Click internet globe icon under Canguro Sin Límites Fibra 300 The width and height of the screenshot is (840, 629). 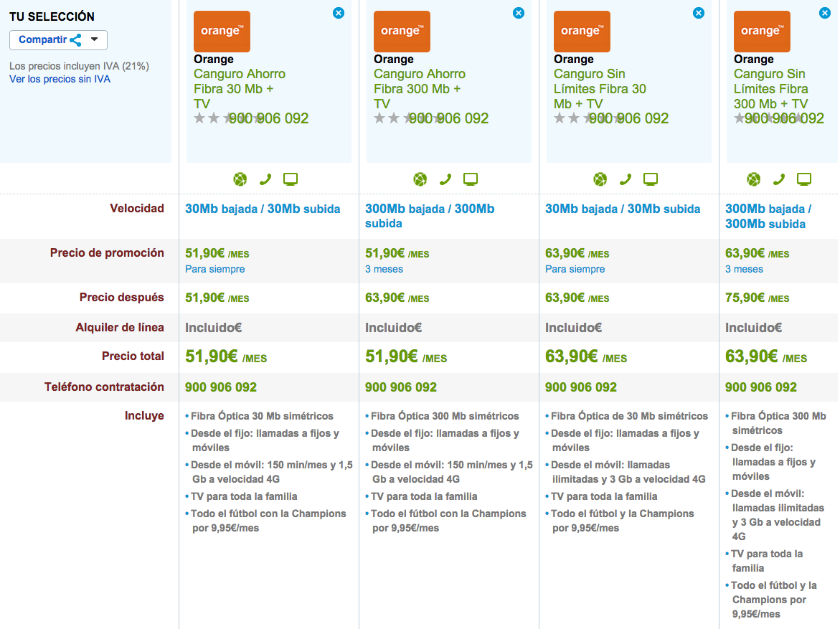point(754,179)
